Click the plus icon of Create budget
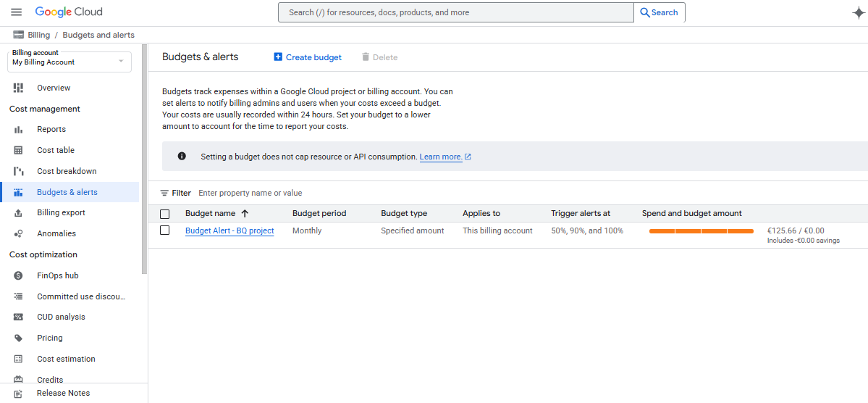Screen dimensions: 868x403 point(278,57)
